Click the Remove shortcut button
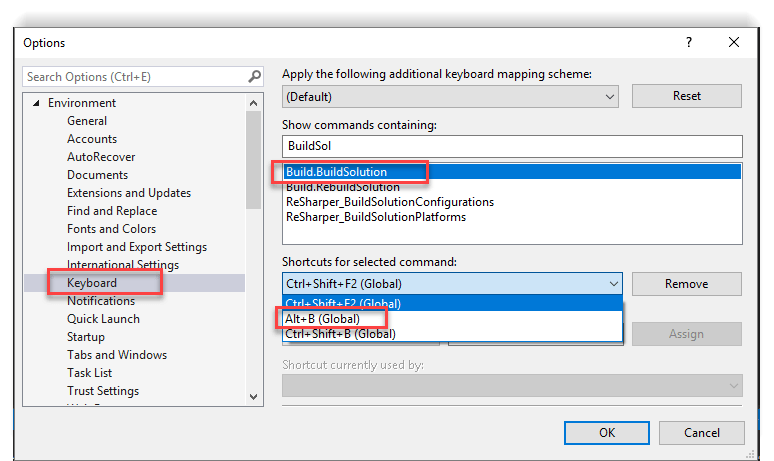 click(686, 284)
